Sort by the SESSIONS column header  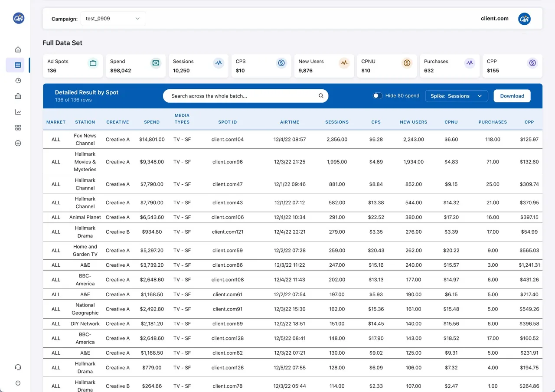(337, 122)
